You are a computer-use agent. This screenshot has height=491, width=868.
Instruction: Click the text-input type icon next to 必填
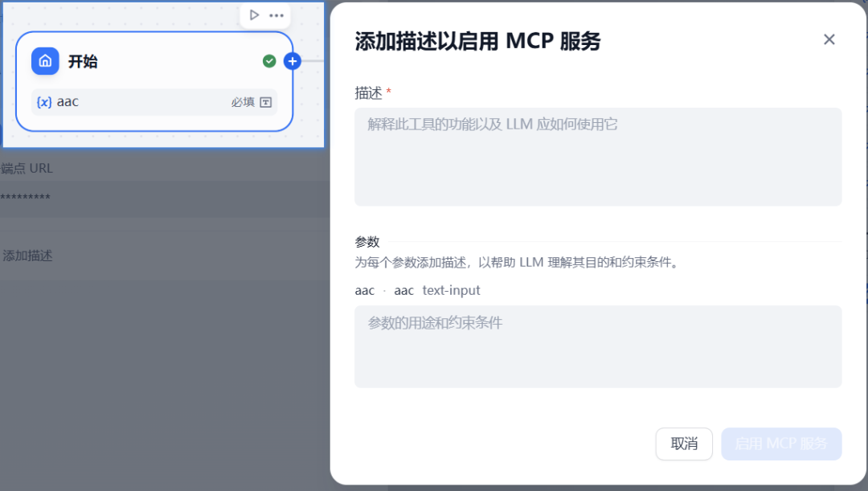pyautogui.click(x=266, y=102)
